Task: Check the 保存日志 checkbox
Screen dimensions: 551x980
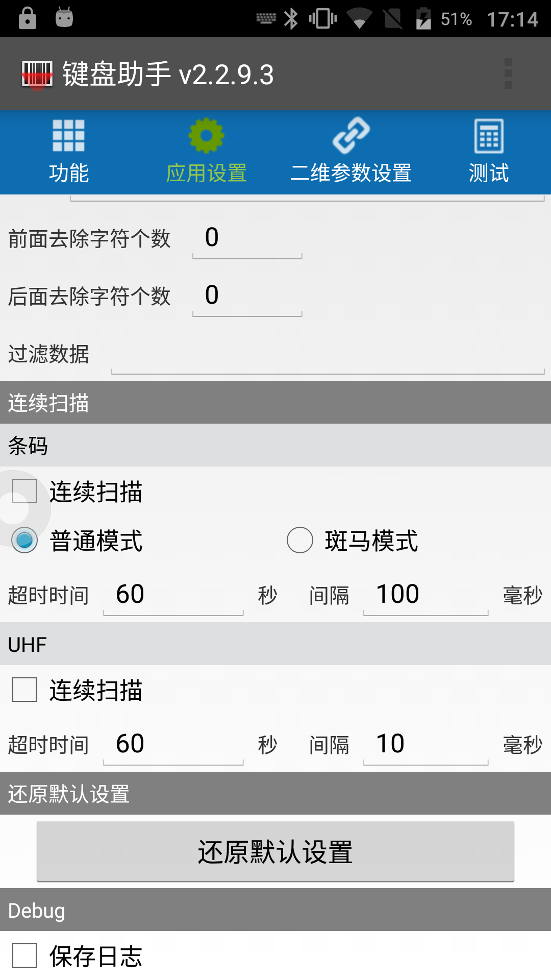Action: (24, 955)
